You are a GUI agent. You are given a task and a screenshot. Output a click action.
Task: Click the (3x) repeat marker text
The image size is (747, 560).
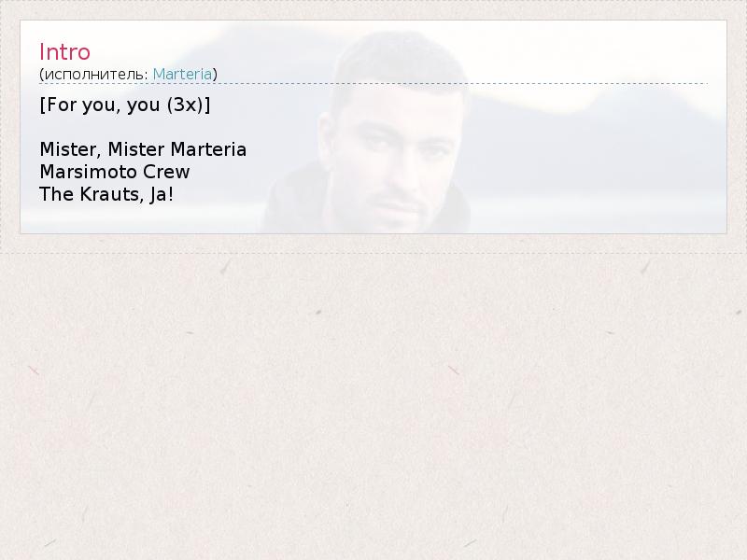point(185,105)
